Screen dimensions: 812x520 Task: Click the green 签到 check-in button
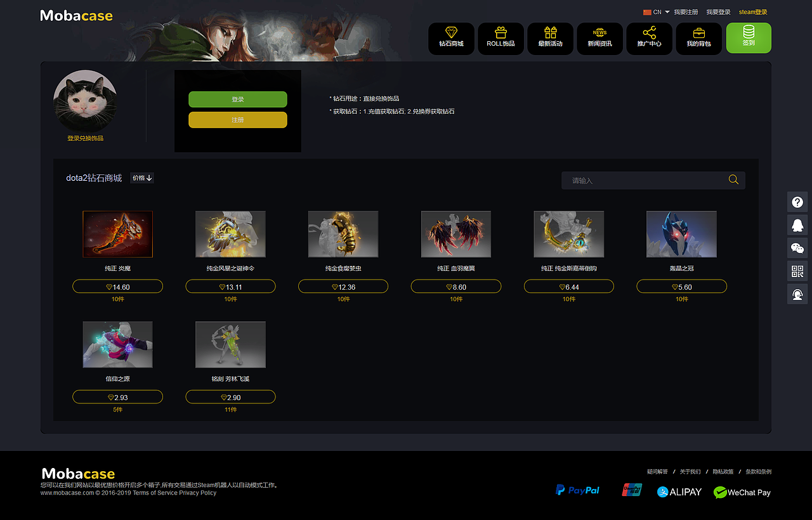749,38
